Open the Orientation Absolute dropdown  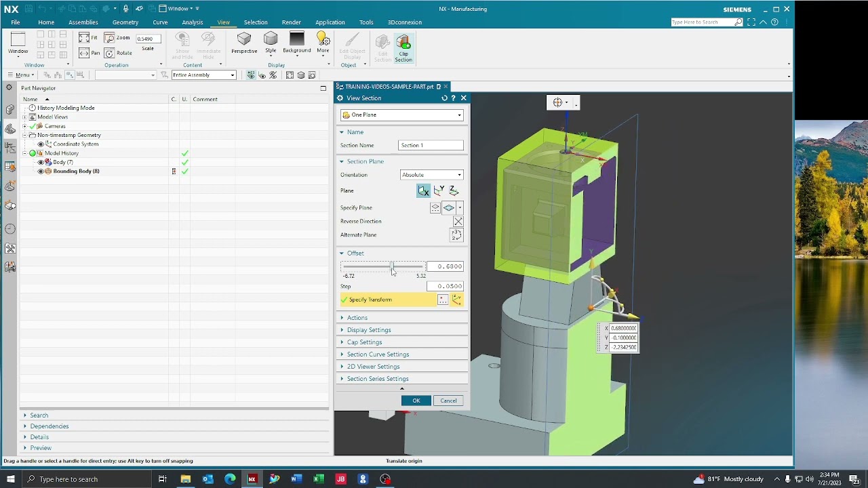click(x=431, y=175)
